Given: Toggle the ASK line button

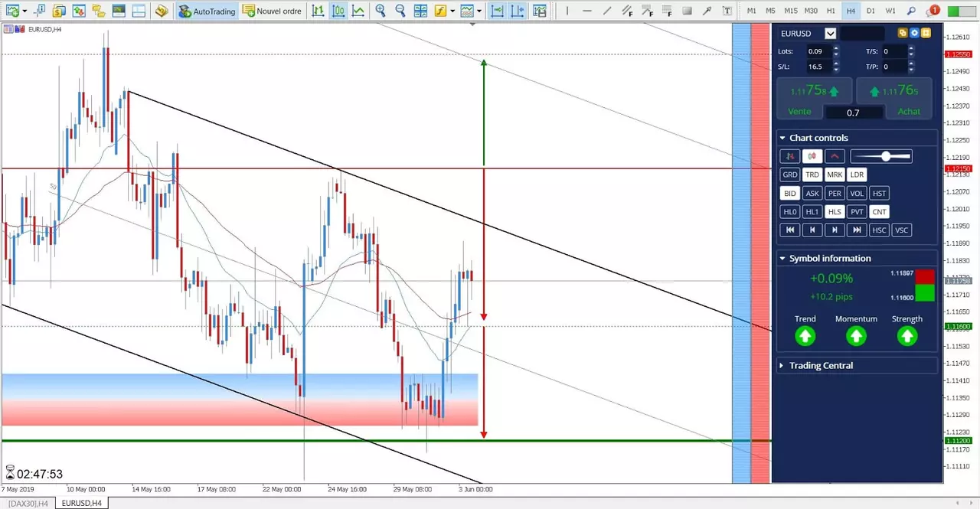Looking at the screenshot, I should click(812, 194).
